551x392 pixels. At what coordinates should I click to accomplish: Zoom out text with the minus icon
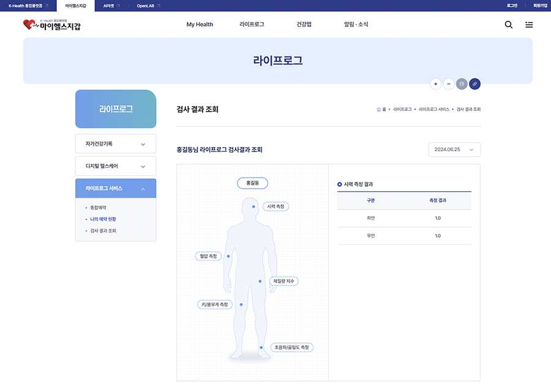[449, 84]
